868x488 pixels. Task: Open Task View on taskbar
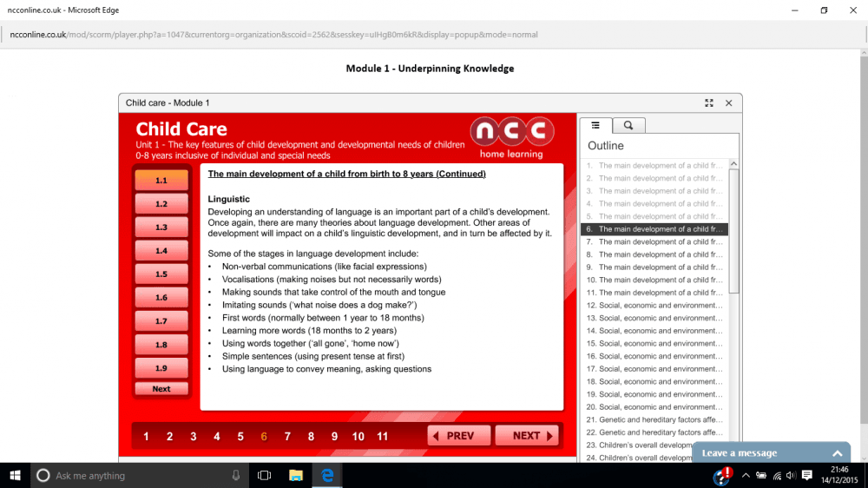[x=265, y=476]
